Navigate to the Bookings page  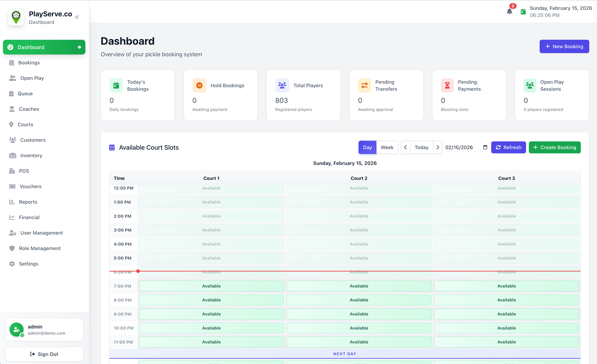coord(29,62)
